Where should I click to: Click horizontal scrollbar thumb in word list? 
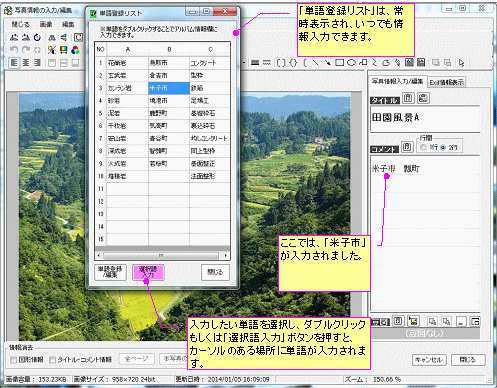(161, 256)
